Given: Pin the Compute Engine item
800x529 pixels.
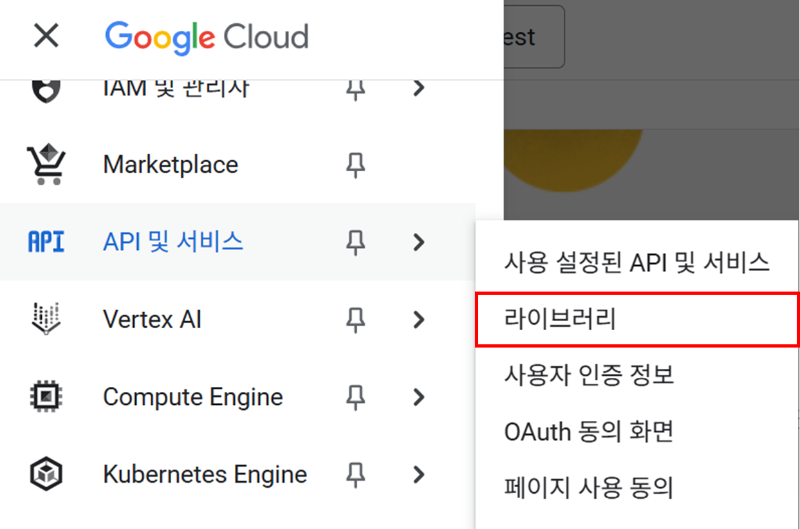Looking at the screenshot, I should click(356, 397).
